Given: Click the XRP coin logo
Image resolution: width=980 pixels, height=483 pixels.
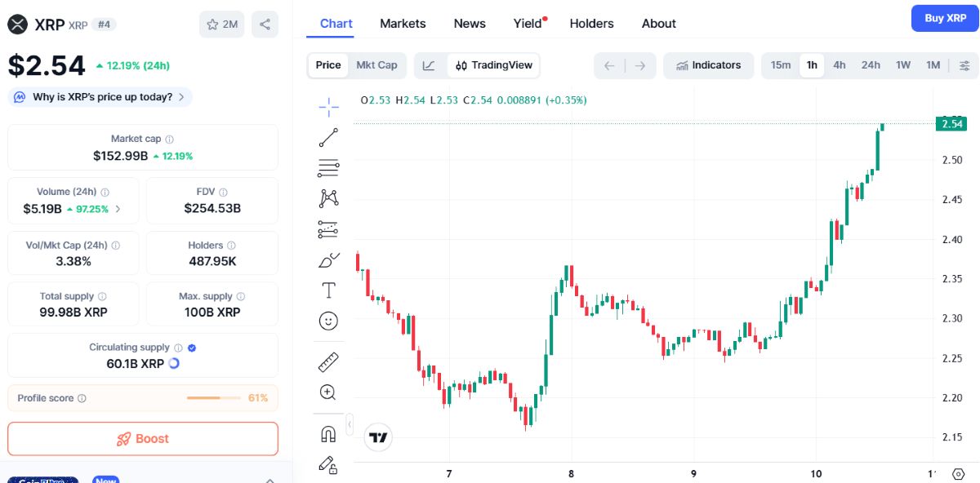Looking at the screenshot, I should (x=18, y=24).
